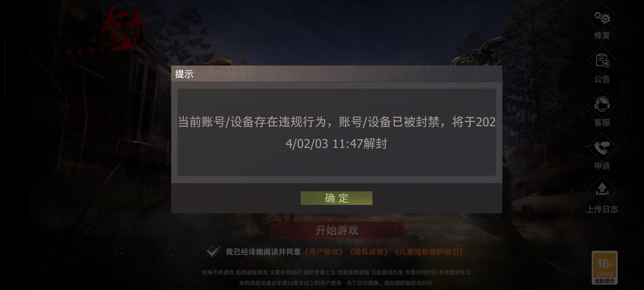Click the ban message text area

click(336, 132)
